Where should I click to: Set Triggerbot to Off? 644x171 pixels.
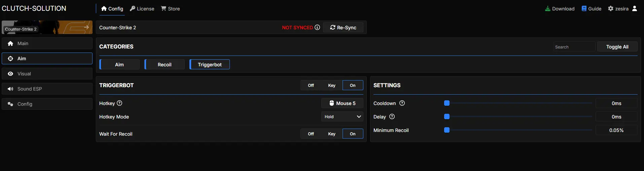(x=311, y=85)
